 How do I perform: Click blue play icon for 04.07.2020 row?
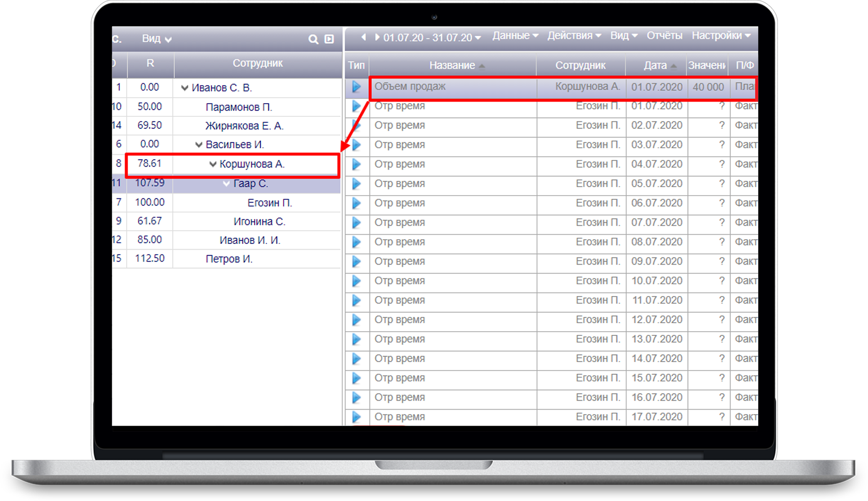click(357, 165)
